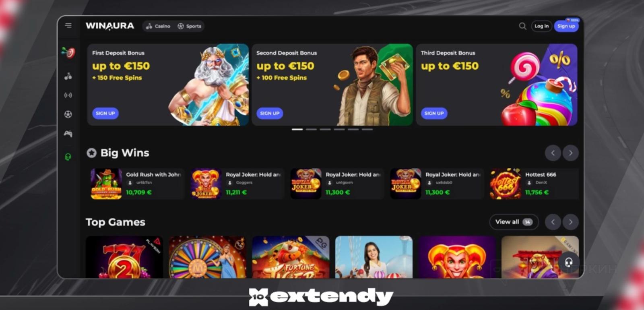This screenshot has height=310, width=644.
Task: Switch to the Sports tab
Action: coord(189,26)
